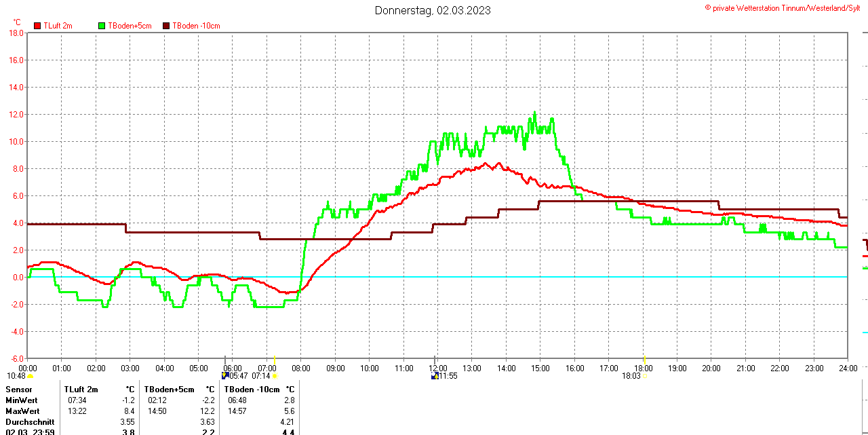Click the 12:00 time axis label
This screenshot has width=868, height=435.
[x=437, y=368]
